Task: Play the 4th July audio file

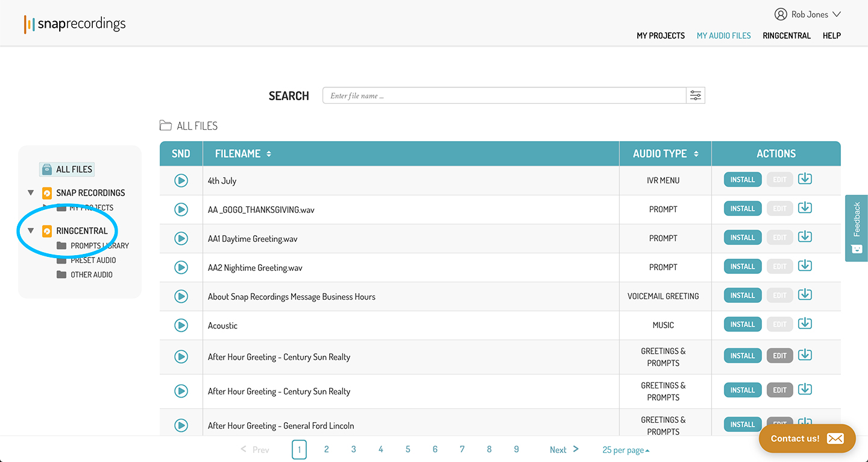Action: click(181, 180)
